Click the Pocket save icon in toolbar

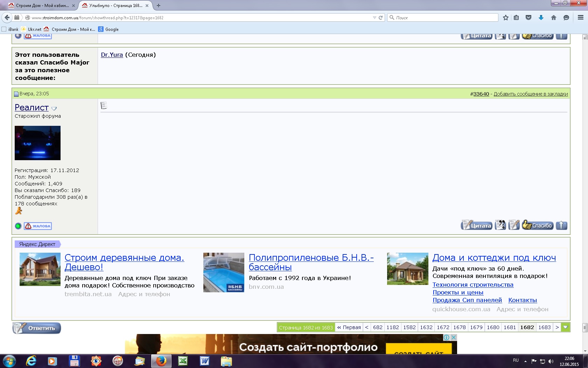(x=528, y=18)
